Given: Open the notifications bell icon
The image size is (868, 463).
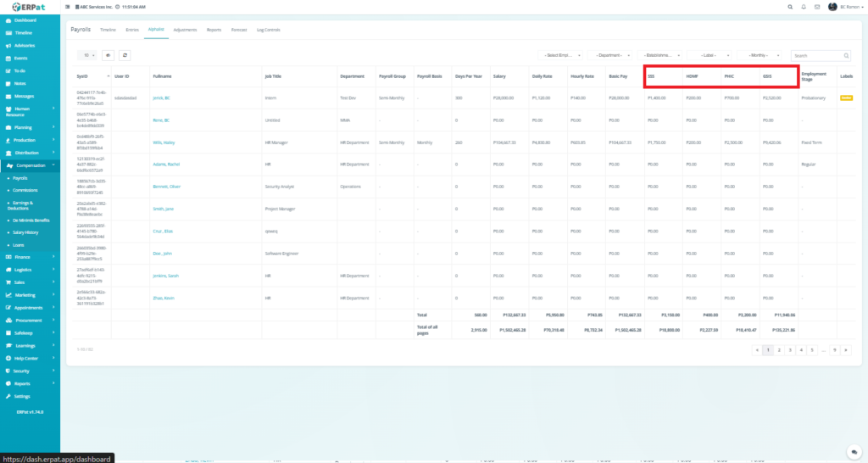Looking at the screenshot, I should point(804,7).
